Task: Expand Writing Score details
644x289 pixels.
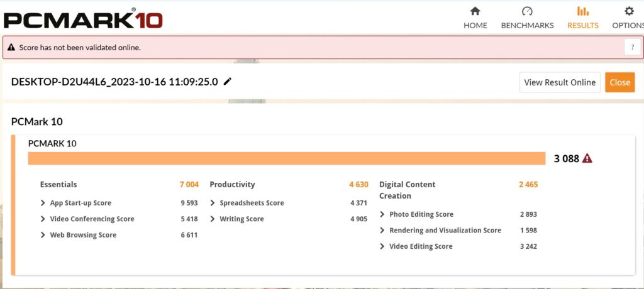Action: (213, 219)
